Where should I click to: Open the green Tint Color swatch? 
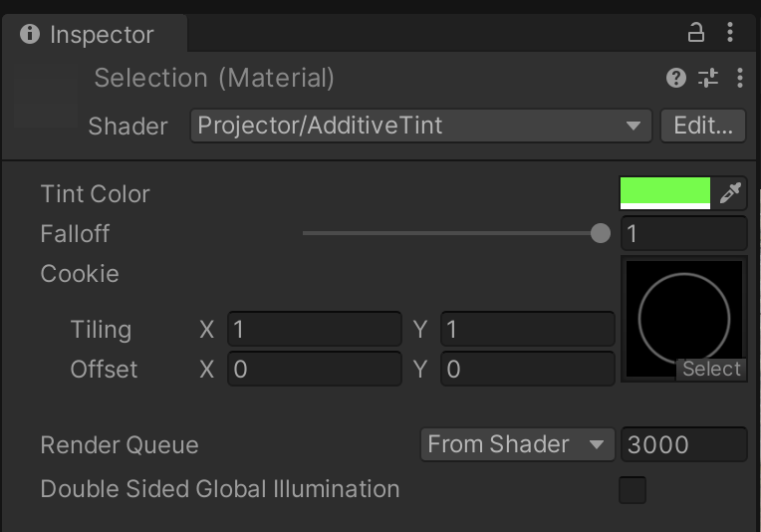click(665, 192)
